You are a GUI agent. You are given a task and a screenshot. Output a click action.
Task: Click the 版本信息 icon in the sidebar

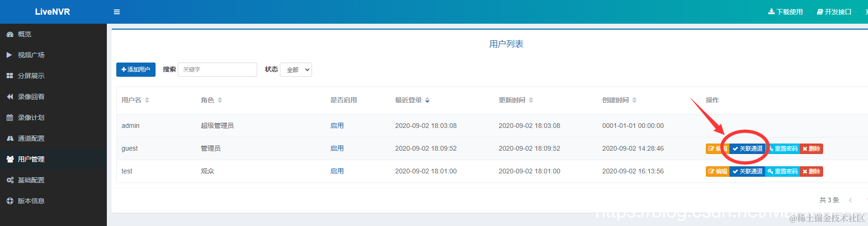[x=9, y=201]
